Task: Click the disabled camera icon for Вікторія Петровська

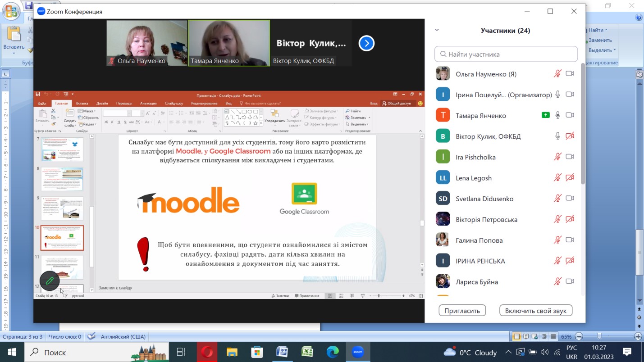Action: point(570,219)
